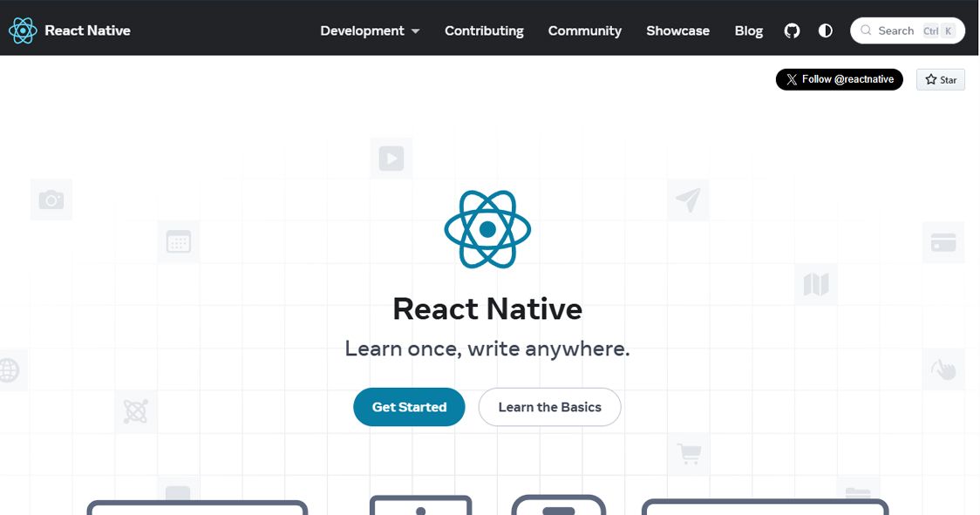Go to the Community page
Screen dimensions: 980x515
[584, 30]
